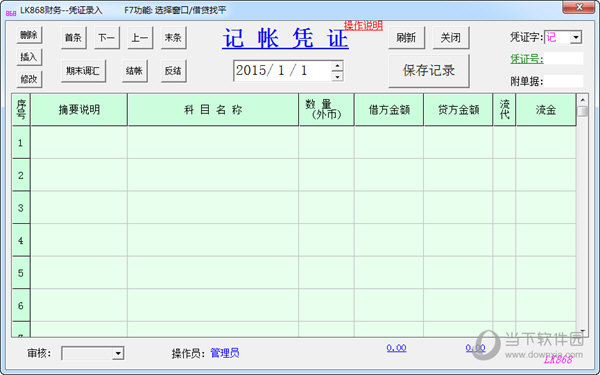Click the 反结 button

[173, 71]
